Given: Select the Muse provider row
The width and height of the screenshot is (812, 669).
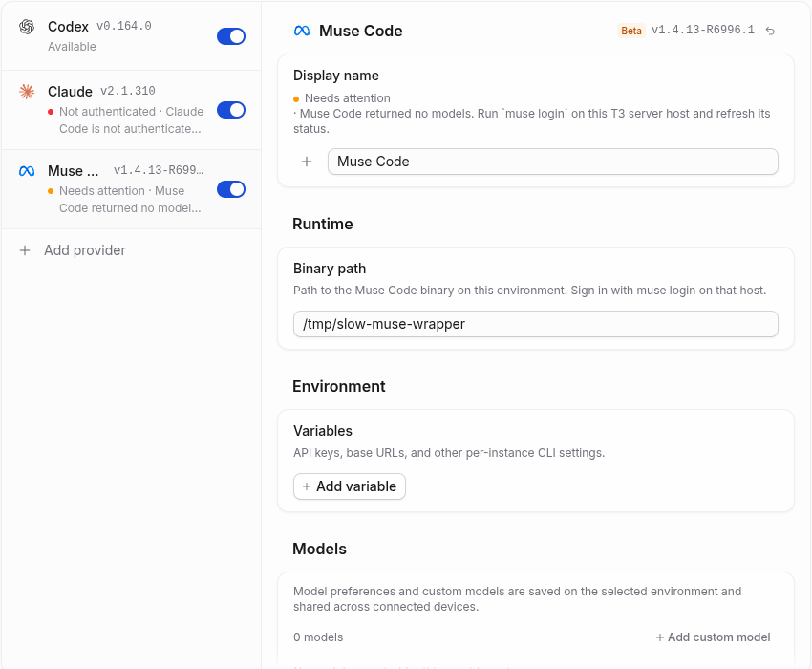Looking at the screenshot, I should (132, 189).
